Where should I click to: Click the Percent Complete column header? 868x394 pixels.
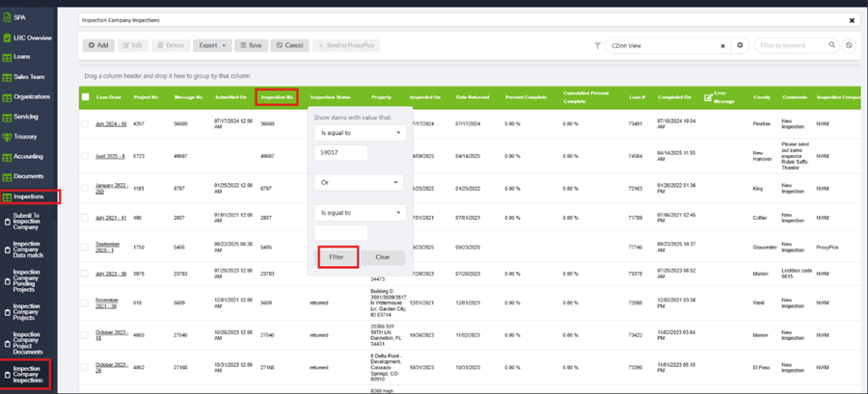tap(526, 97)
